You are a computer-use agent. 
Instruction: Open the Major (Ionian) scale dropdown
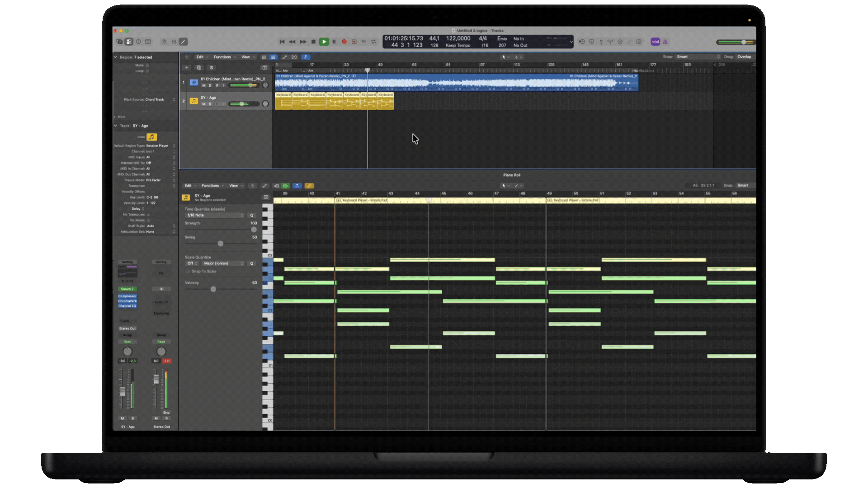pyautogui.click(x=223, y=263)
